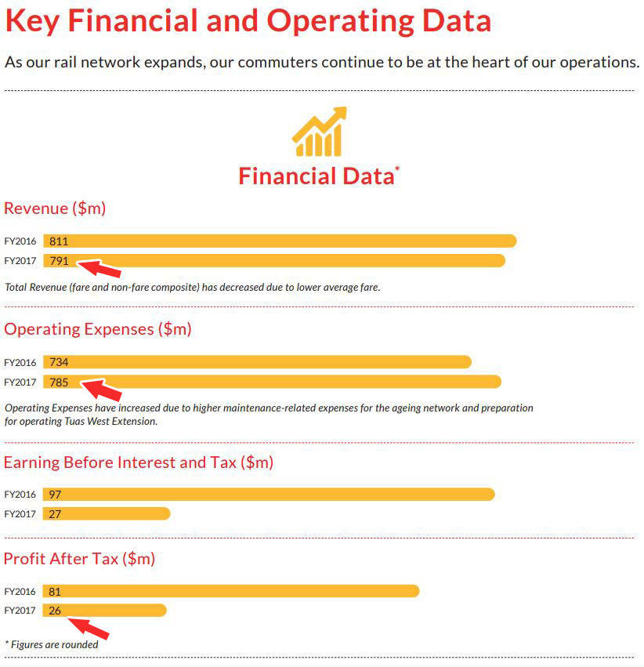This screenshot has width=644, height=667.
Task: Click the FY2017 Profit After Tax bar, 26
Action: pyautogui.click(x=104, y=610)
